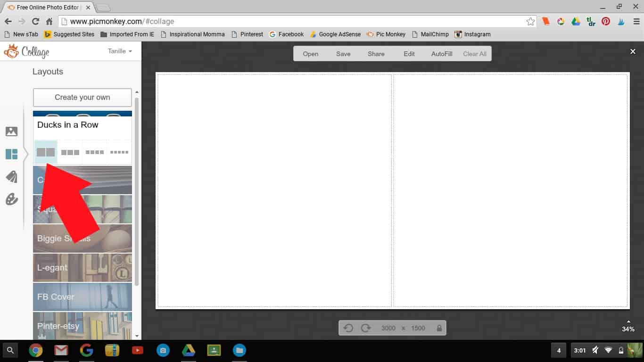Open the Images panel icon in sidebar
Image resolution: width=644 pixels, height=362 pixels.
click(x=11, y=132)
